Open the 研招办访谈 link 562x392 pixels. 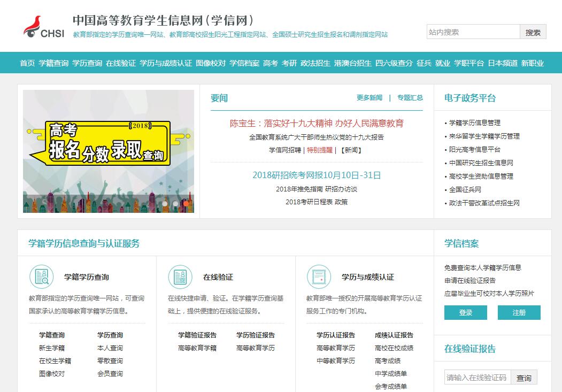coord(341,189)
